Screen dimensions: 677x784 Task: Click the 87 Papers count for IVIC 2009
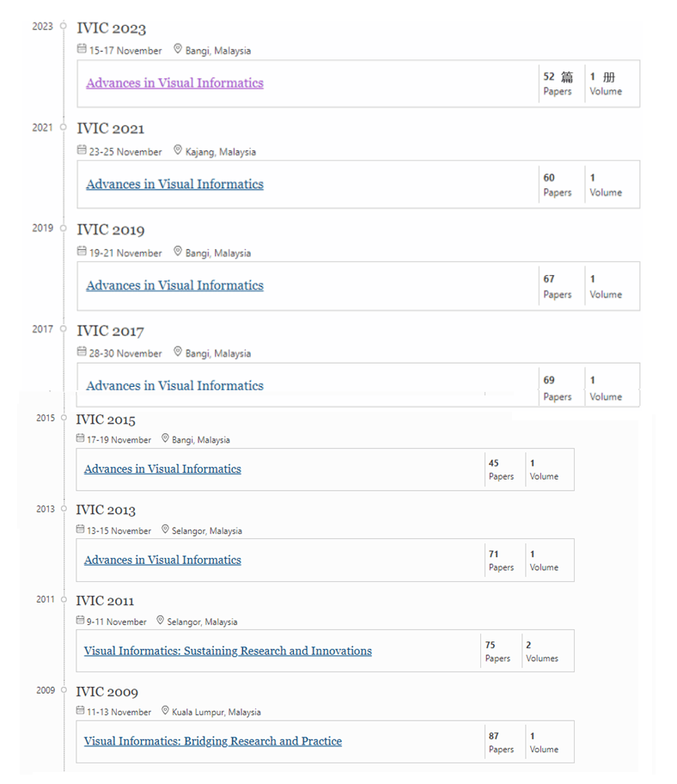(501, 743)
